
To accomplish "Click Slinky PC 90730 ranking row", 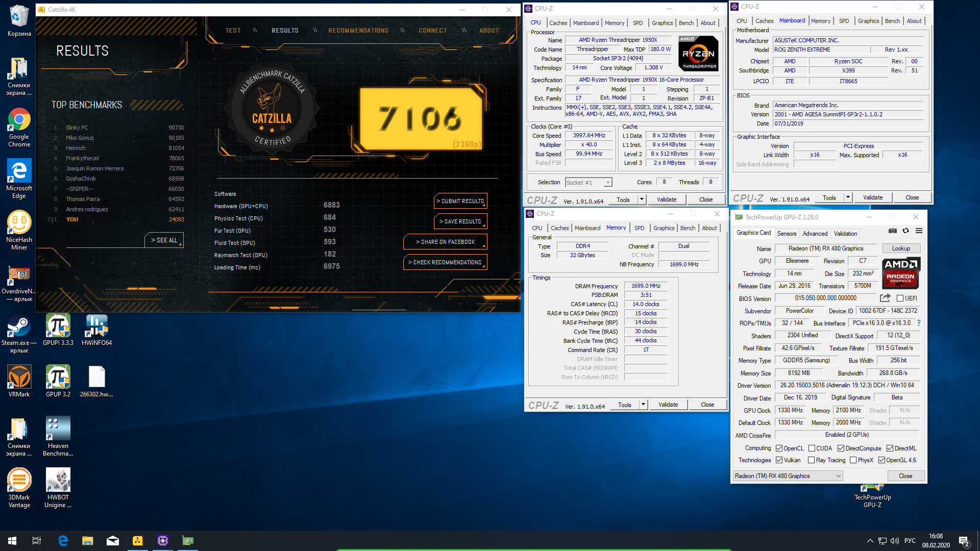I will [x=119, y=128].
